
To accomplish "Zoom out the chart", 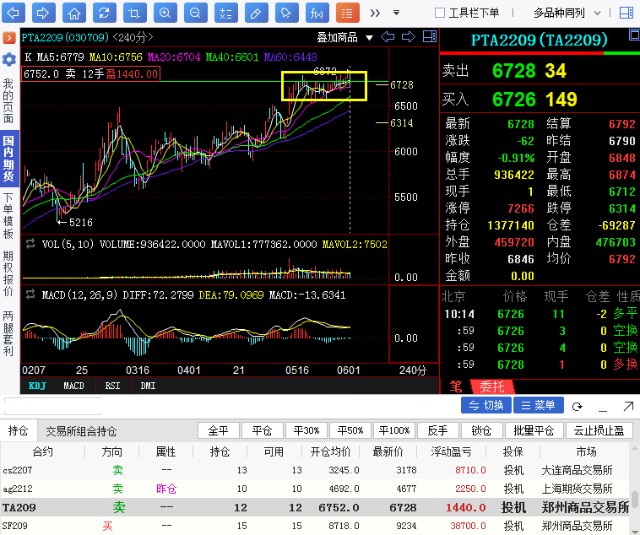I will coord(195,13).
